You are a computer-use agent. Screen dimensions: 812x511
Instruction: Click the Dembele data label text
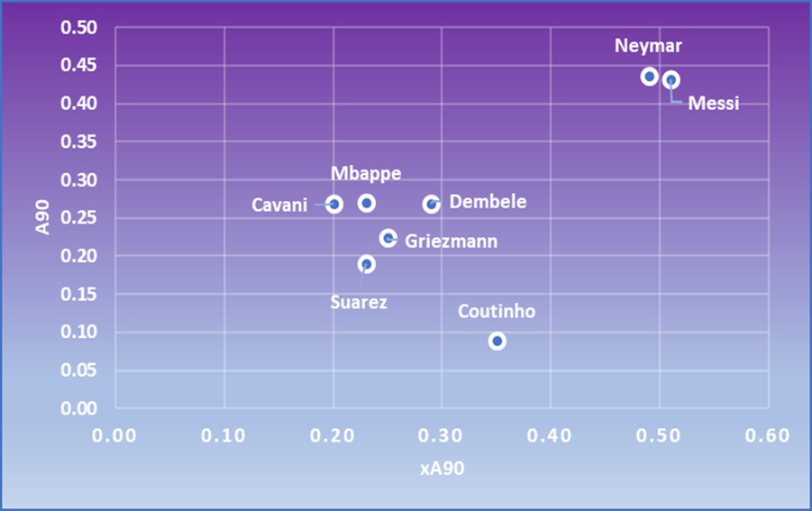488,202
